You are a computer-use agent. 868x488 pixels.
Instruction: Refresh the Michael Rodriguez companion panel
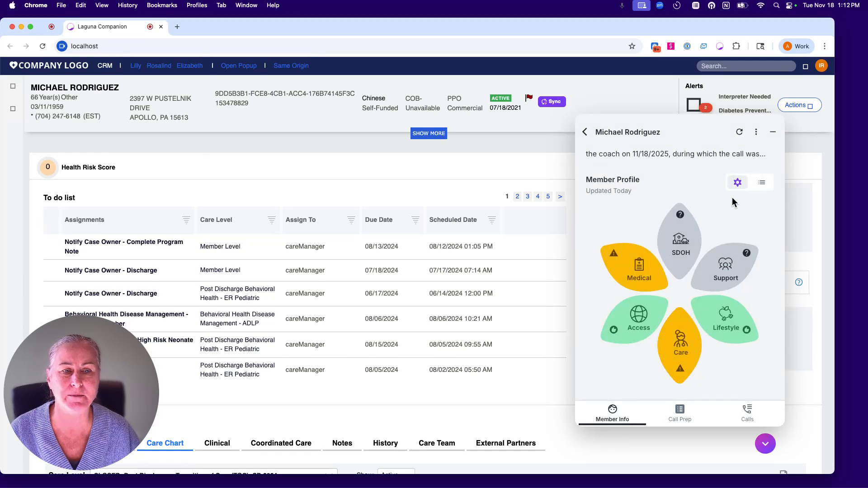739,131
